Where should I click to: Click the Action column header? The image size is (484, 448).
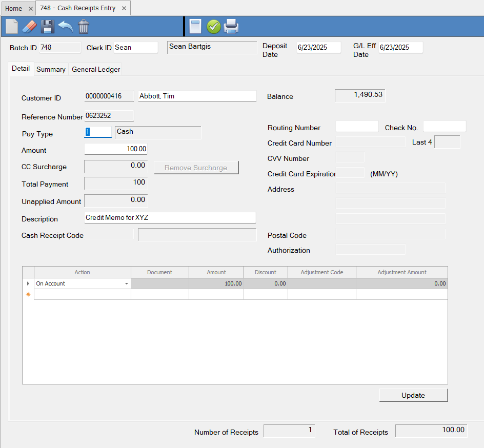pyautogui.click(x=83, y=273)
